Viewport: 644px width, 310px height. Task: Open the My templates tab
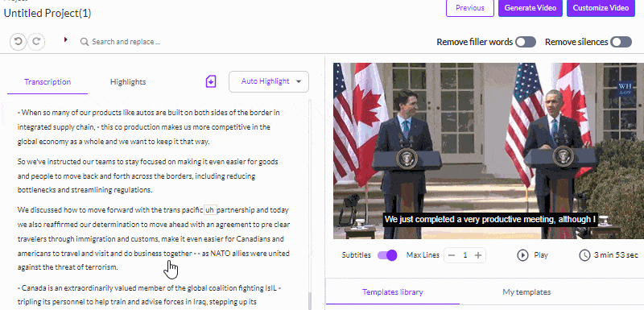tap(526, 292)
